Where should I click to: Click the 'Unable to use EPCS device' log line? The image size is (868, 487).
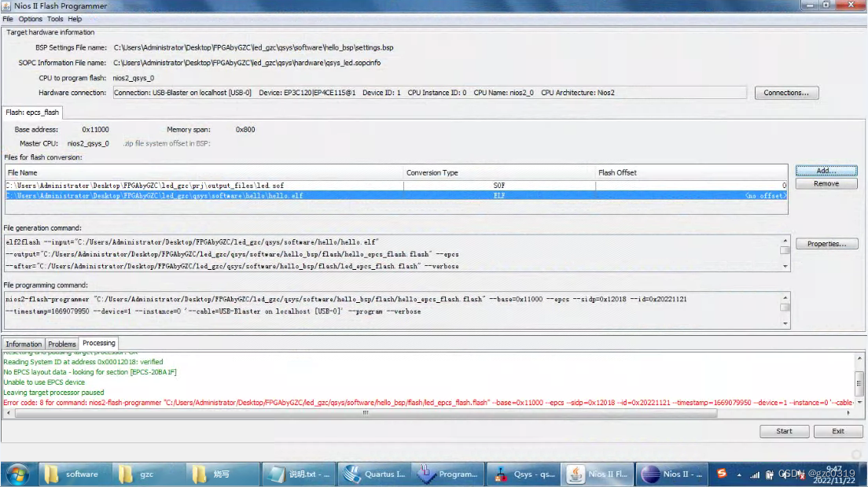coord(44,382)
